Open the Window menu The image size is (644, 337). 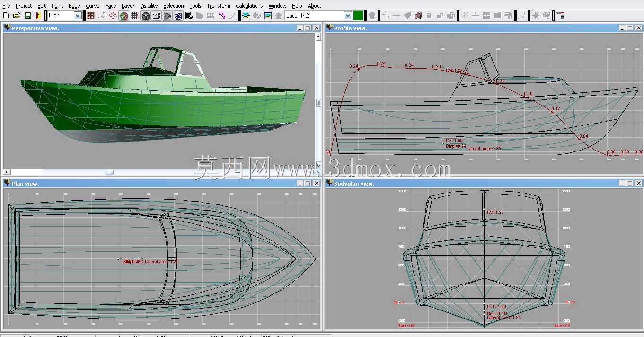277,6
